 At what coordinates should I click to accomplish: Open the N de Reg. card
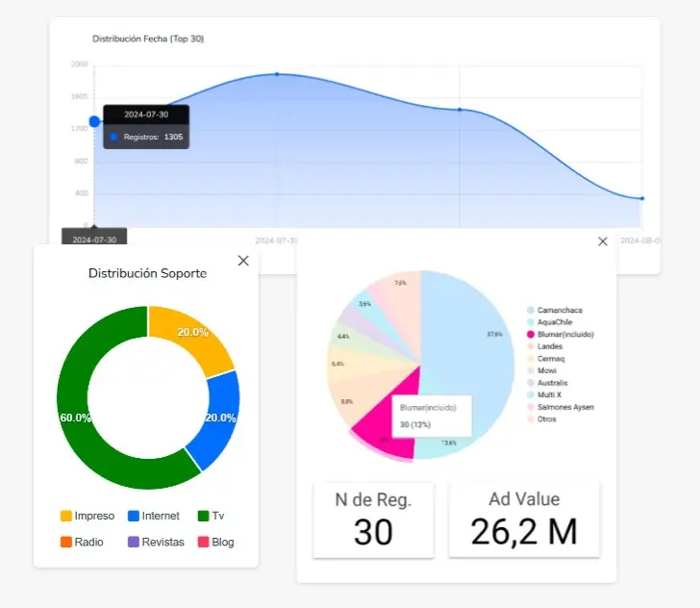[373, 519]
